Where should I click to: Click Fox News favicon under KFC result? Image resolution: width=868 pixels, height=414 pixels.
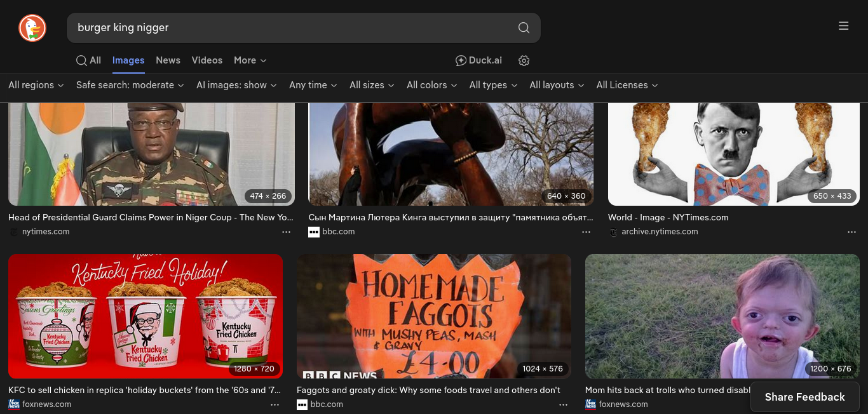point(13,404)
